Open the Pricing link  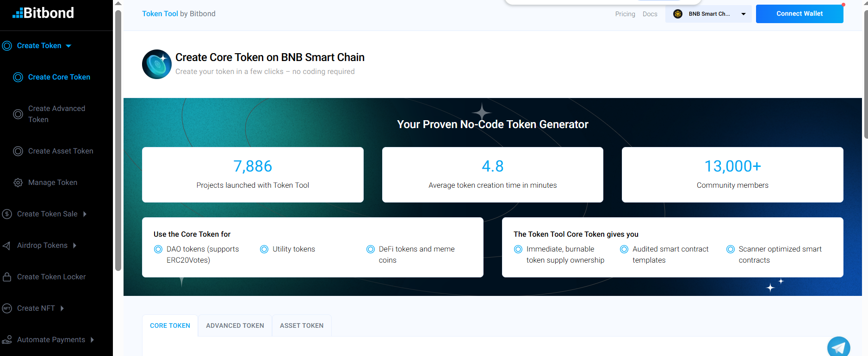click(625, 14)
